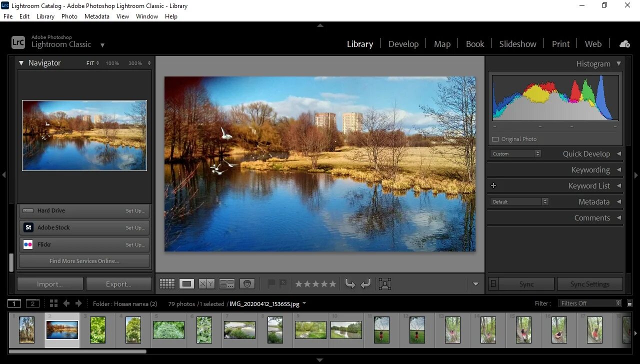The image size is (640, 364).
Task: Toggle the Original Photo checkbox
Action: [495, 139]
